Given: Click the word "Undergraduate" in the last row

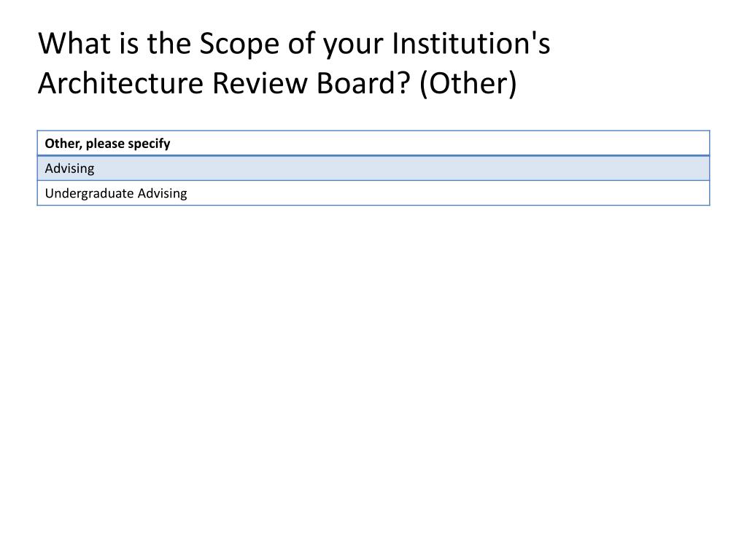Looking at the screenshot, I should 89,194.
